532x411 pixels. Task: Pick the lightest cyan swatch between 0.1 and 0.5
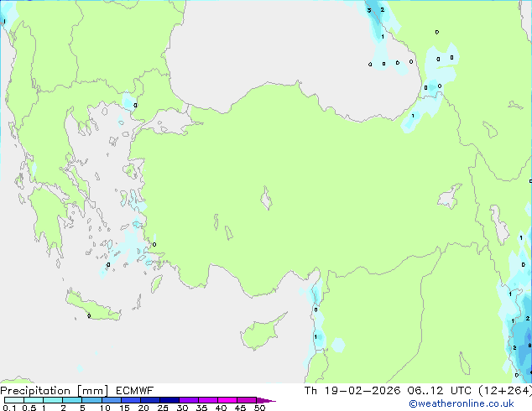[x=14, y=400]
